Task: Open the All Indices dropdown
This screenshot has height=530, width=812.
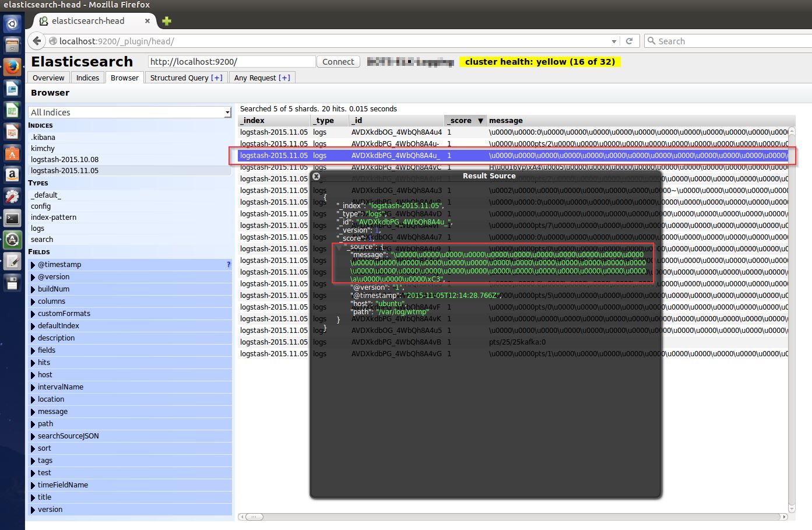Action: [x=129, y=112]
